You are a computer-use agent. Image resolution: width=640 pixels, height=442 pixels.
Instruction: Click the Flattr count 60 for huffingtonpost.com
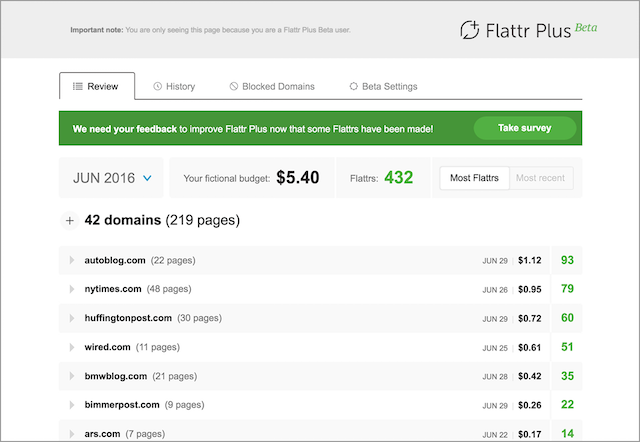tap(567, 318)
